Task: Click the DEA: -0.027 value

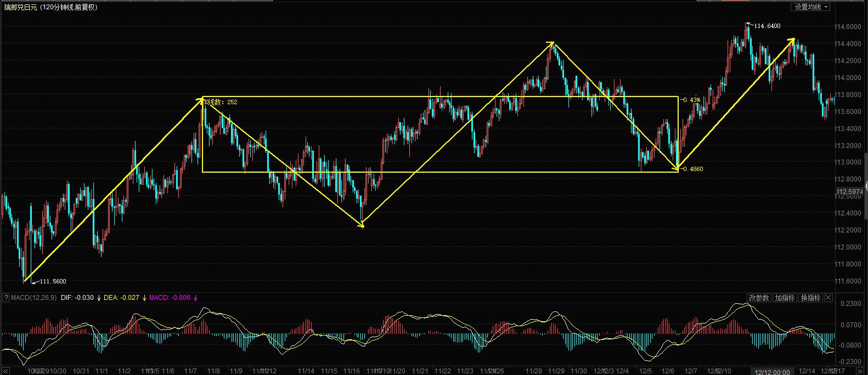Action: tap(123, 298)
